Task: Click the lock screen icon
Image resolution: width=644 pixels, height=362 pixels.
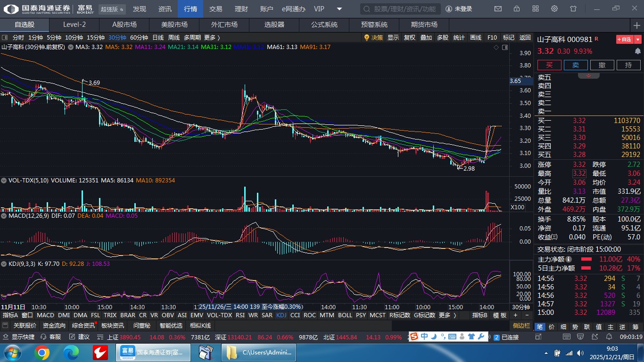Action: 517,9
